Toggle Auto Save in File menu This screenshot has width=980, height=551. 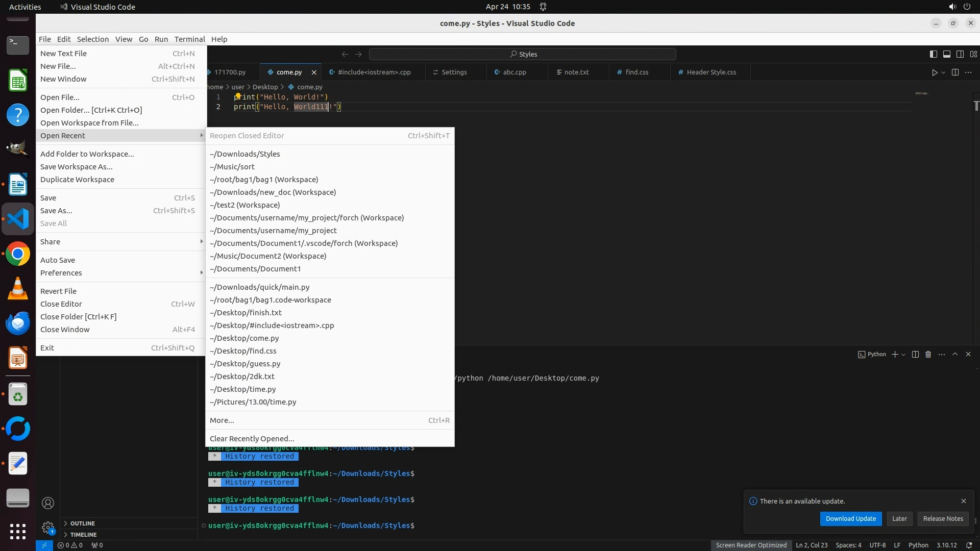tap(58, 260)
